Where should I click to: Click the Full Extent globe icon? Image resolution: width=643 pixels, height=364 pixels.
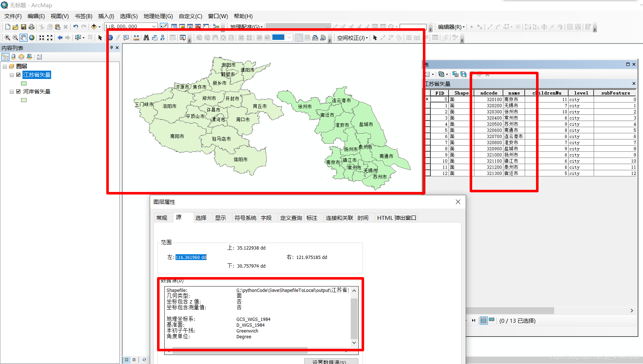[32, 38]
